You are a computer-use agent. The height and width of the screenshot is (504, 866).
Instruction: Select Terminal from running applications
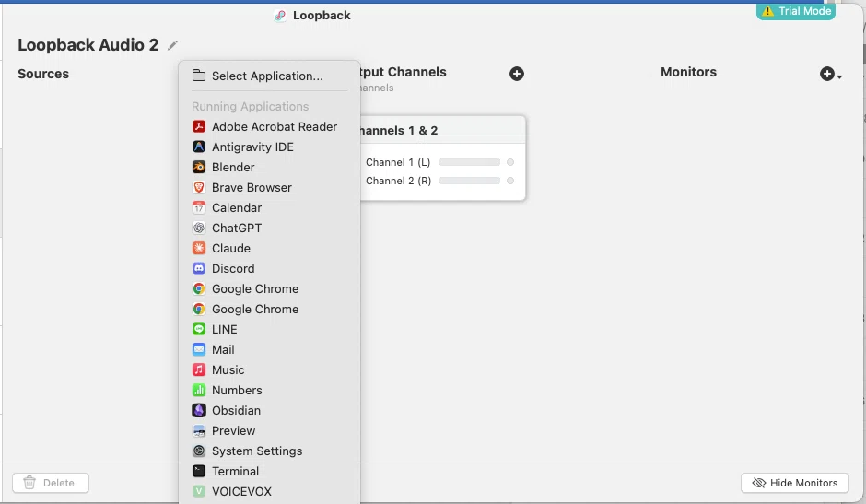[x=270, y=471]
